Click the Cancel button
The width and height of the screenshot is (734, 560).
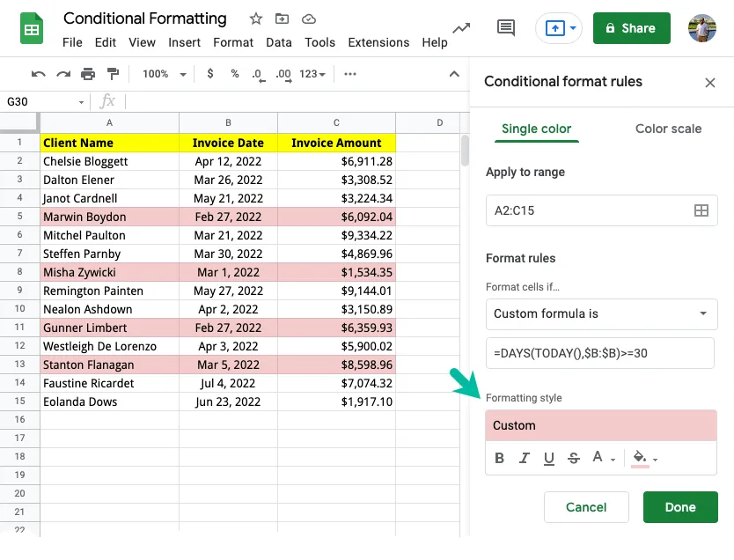(x=586, y=507)
